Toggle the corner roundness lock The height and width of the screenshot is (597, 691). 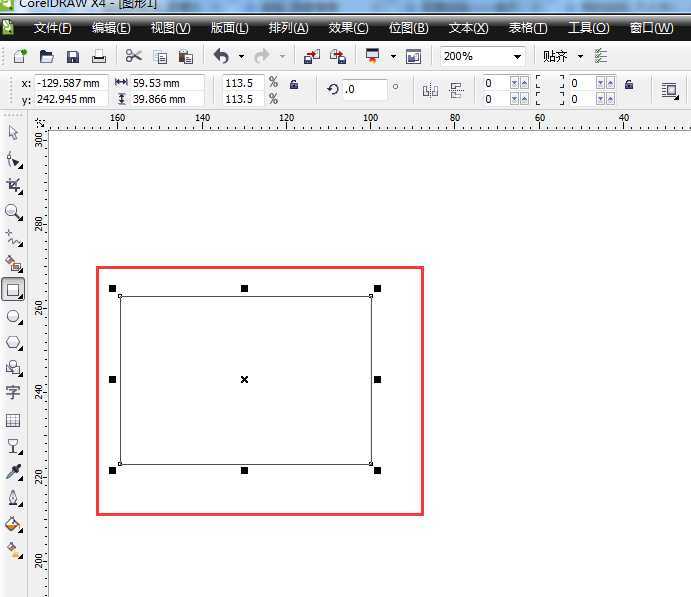point(628,85)
